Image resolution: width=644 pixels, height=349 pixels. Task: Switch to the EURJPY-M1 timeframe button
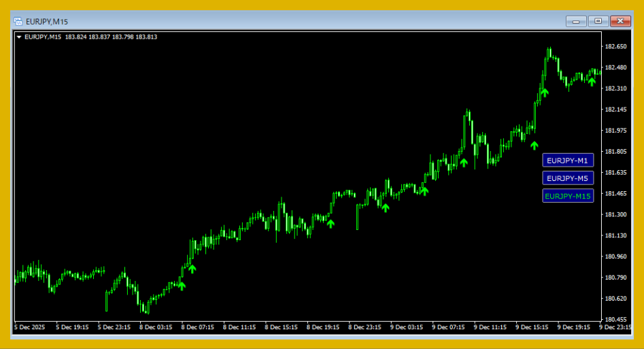pos(567,161)
